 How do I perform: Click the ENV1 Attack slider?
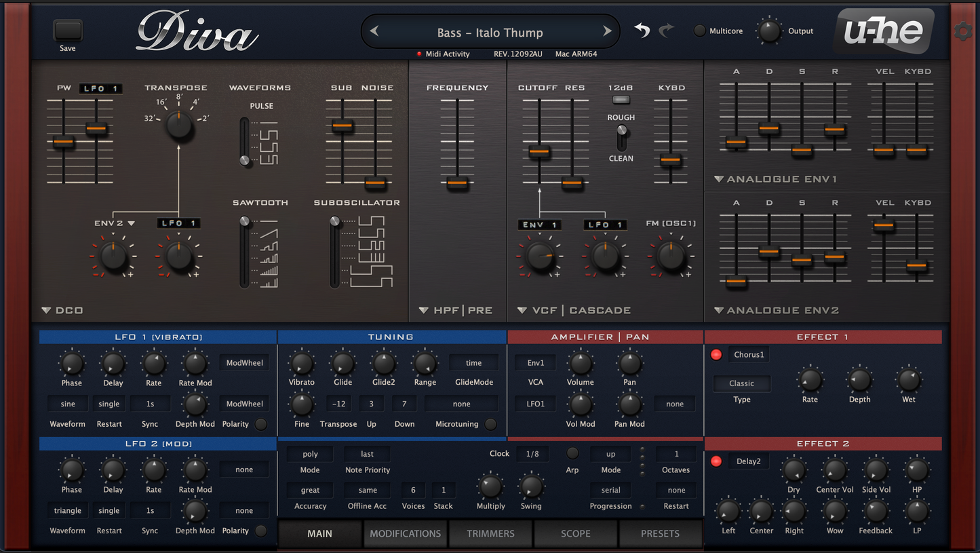[736, 142]
